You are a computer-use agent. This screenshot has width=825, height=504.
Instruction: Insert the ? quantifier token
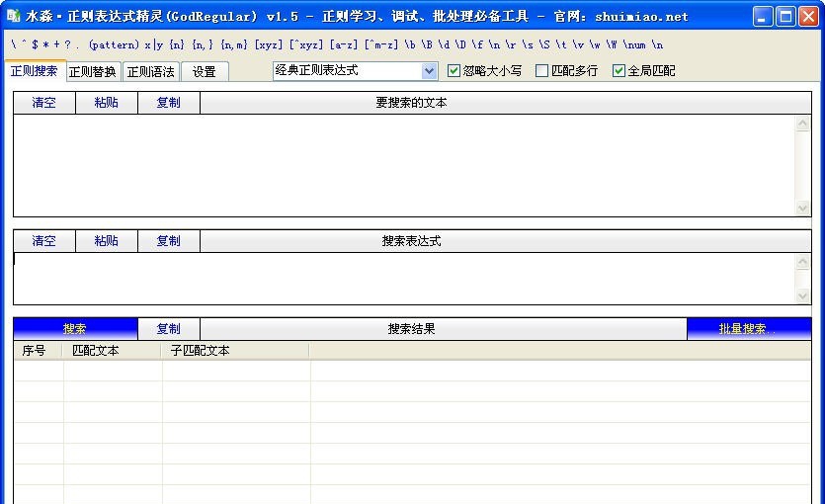[67, 44]
